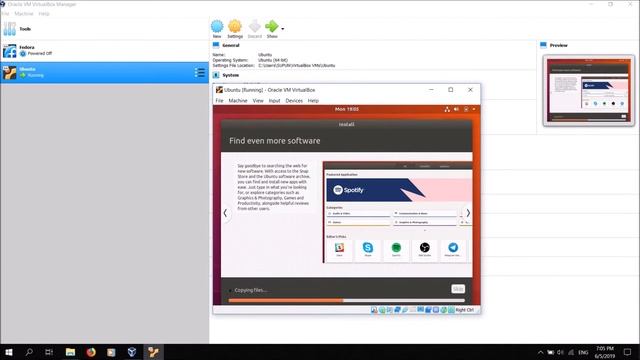
Task: Select the Fedora virtual machine
Action: point(104,51)
